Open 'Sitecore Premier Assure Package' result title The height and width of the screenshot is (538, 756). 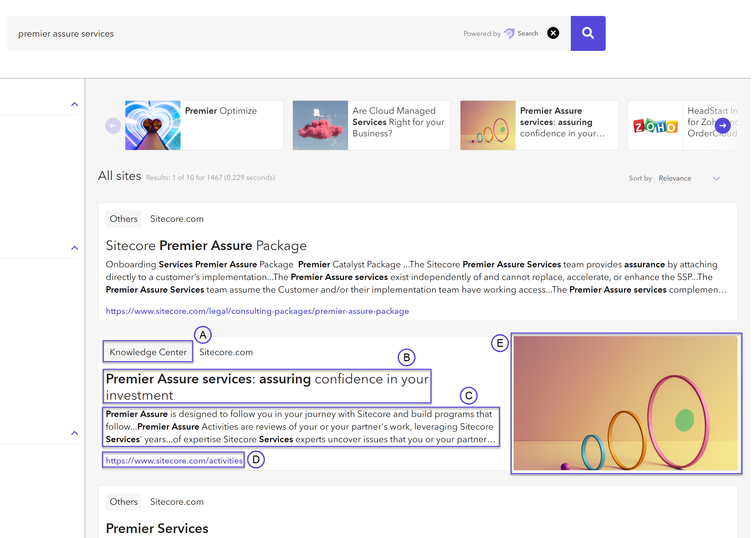(206, 246)
